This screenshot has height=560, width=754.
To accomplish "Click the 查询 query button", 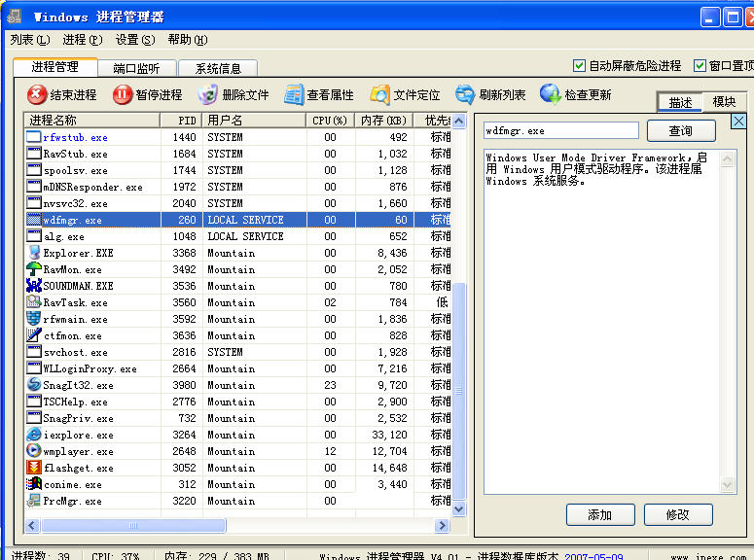I will click(681, 130).
